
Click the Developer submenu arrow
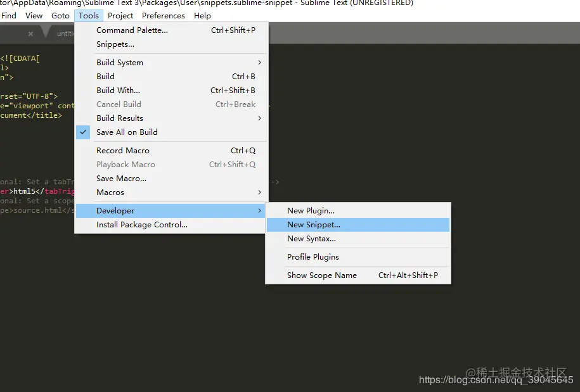click(x=259, y=211)
